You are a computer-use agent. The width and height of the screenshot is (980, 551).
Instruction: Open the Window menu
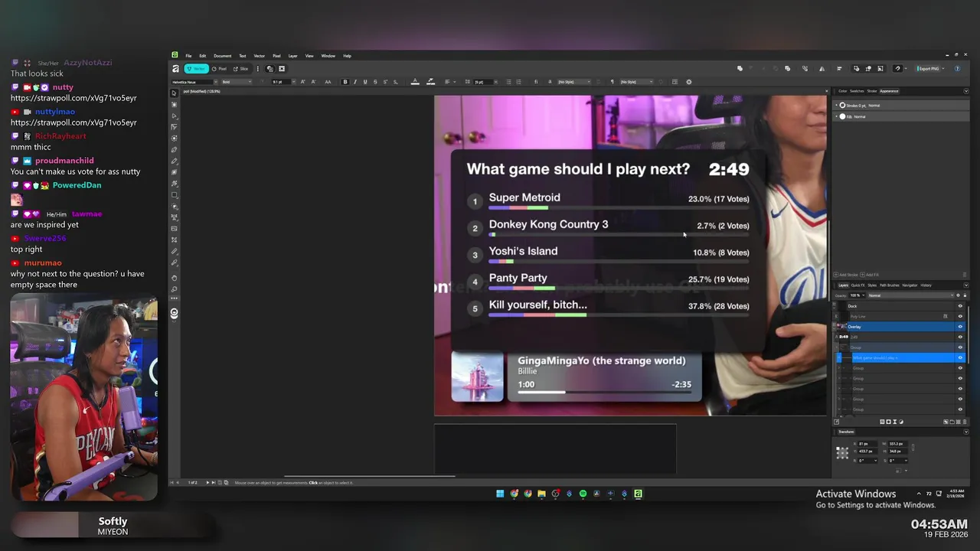click(x=328, y=56)
